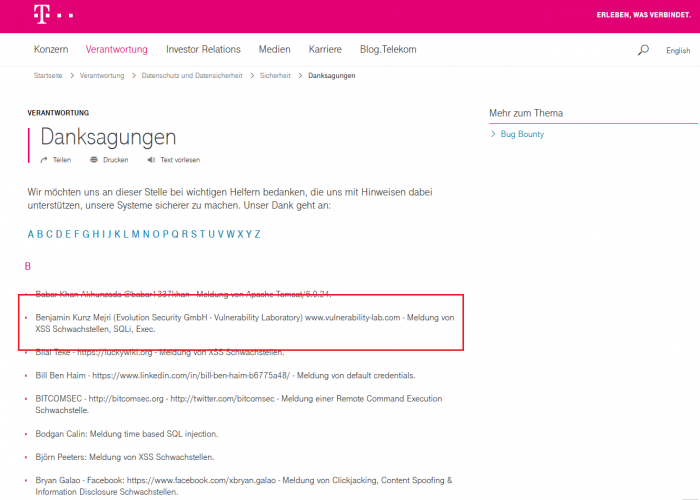Open the Blog.Telekom menu
700x500 pixels.
[388, 50]
